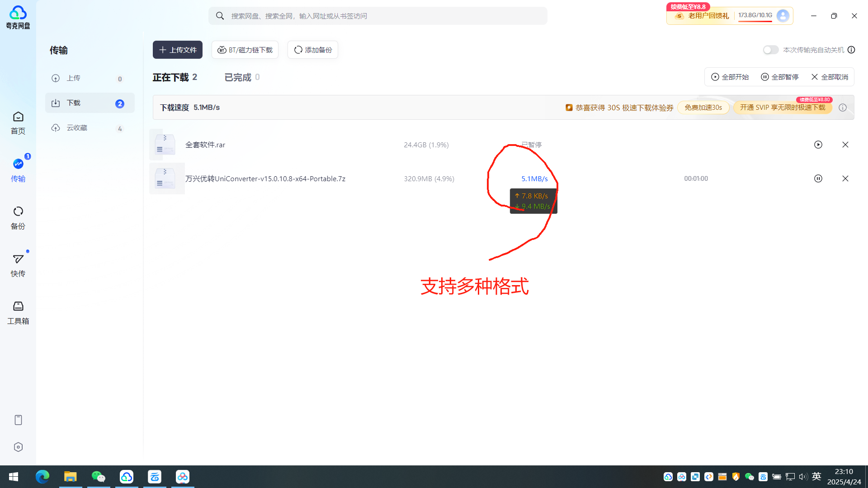Cancel the UniConverter 7z download
Viewport: 868px width, 488px height.
[x=845, y=178]
